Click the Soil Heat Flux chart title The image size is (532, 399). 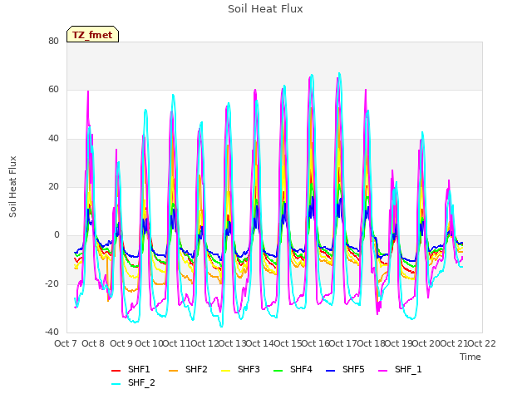265,9
